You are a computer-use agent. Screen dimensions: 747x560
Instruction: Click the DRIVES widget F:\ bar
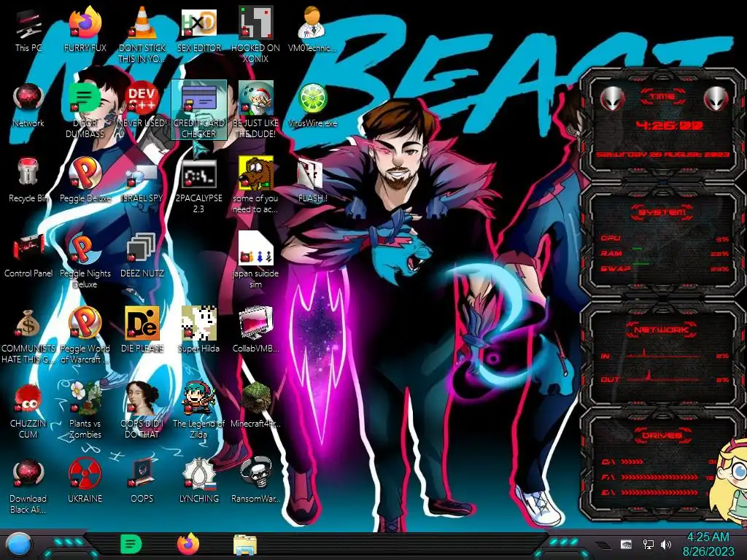tap(659, 477)
